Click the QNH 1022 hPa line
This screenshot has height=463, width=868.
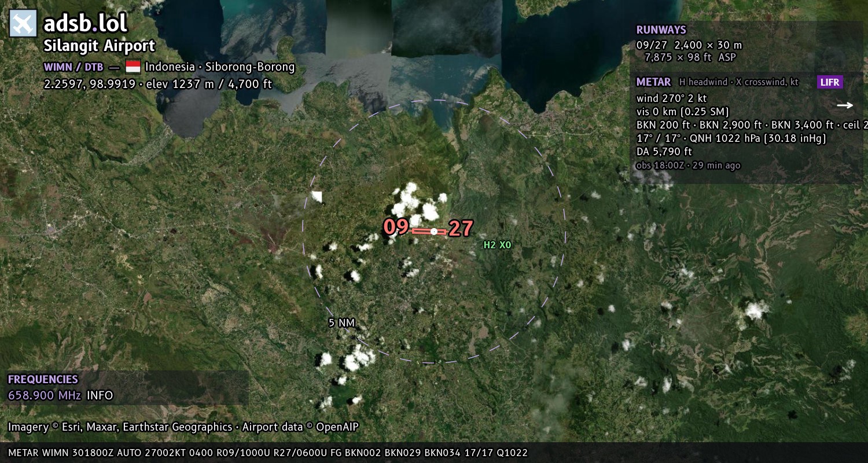point(731,138)
